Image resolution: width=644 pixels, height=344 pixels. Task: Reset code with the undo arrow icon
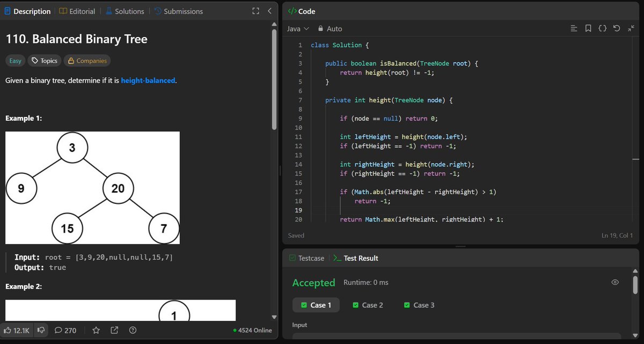[617, 28]
